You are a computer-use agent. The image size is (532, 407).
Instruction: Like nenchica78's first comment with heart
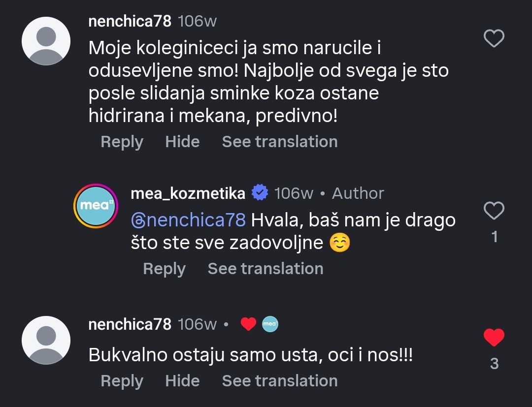494,38
